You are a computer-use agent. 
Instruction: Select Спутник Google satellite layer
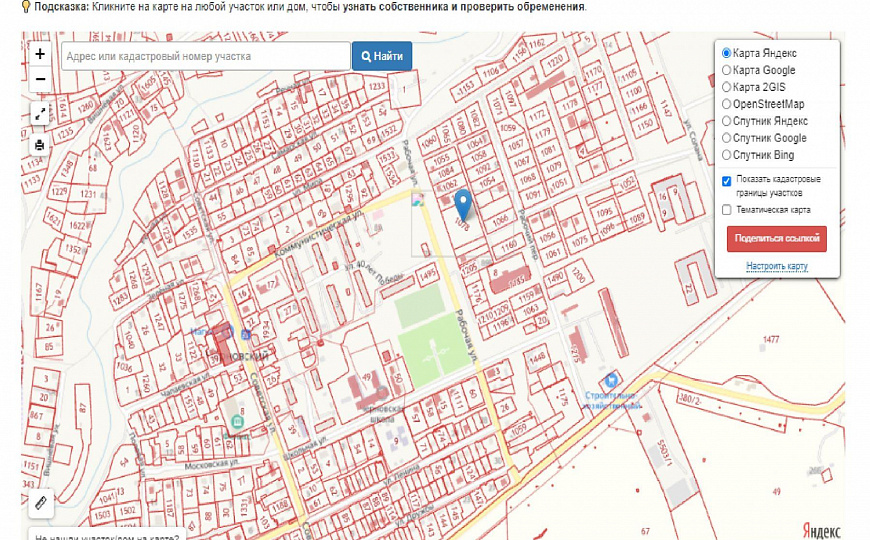pyautogui.click(x=727, y=139)
